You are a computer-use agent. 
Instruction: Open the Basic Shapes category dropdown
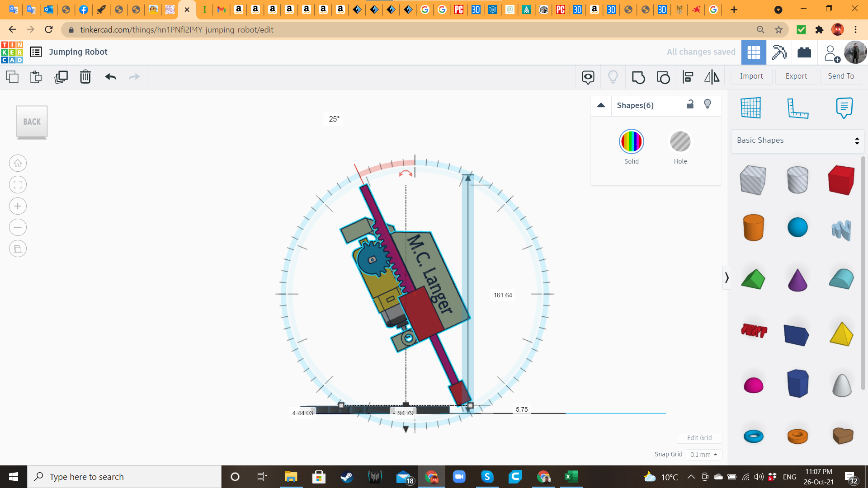797,141
